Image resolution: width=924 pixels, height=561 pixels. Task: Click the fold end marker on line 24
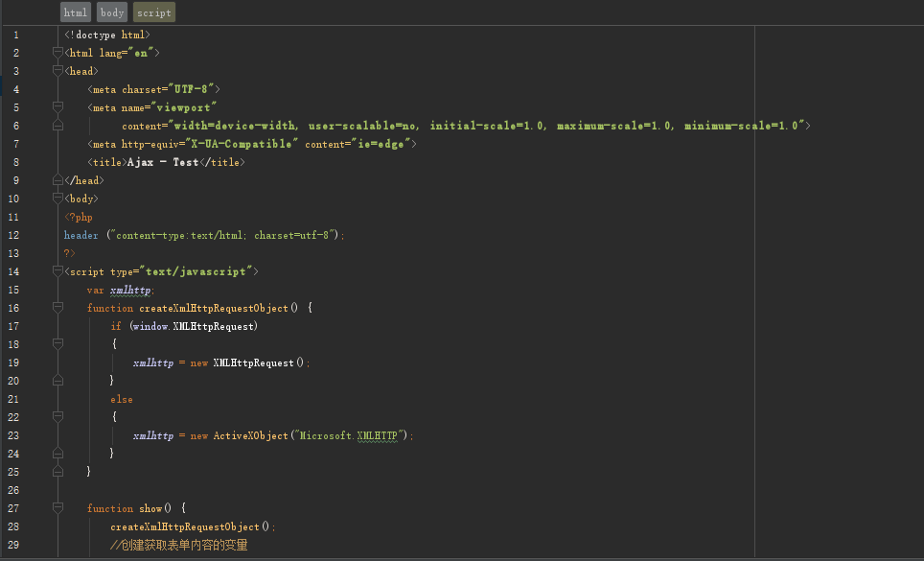pos(58,453)
